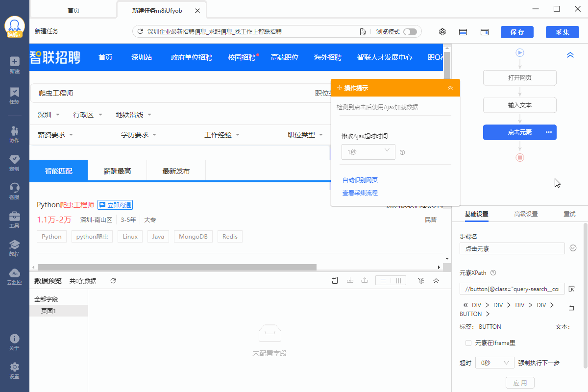Screen dimensions: 588x392
Task: Switch to the 首页 application tab
Action: [x=73, y=10]
